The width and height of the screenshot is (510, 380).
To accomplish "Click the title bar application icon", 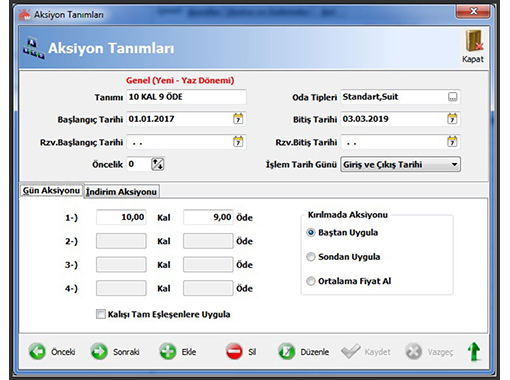I will pos(24,15).
